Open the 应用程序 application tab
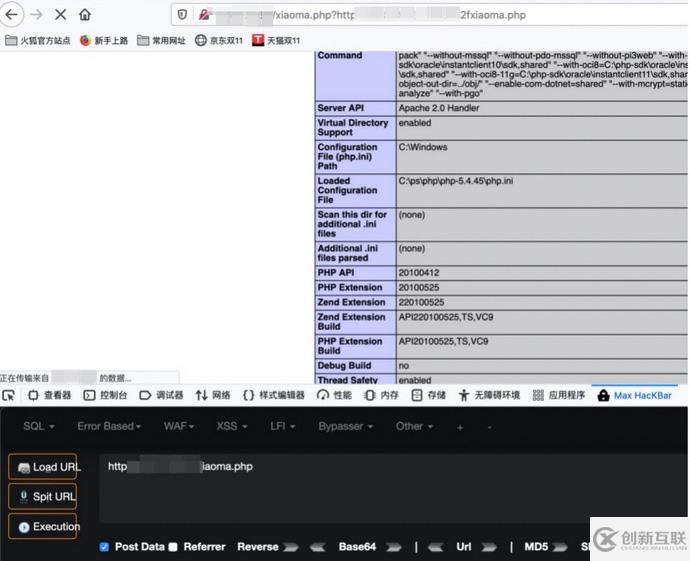The image size is (690, 561). point(559,395)
